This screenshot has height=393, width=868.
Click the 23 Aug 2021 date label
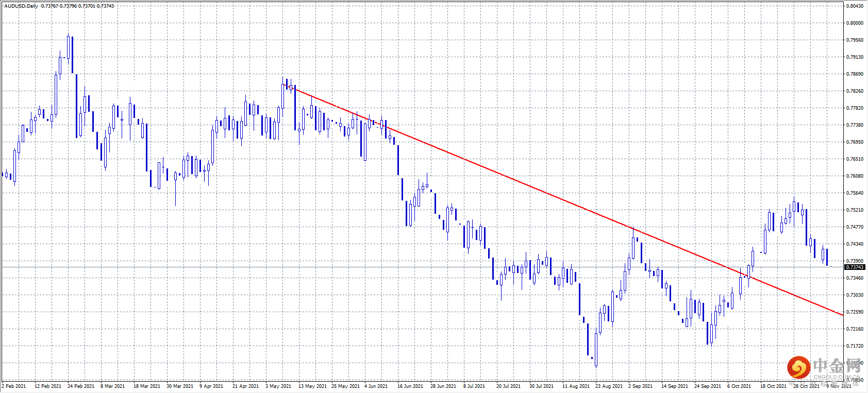click(x=609, y=386)
